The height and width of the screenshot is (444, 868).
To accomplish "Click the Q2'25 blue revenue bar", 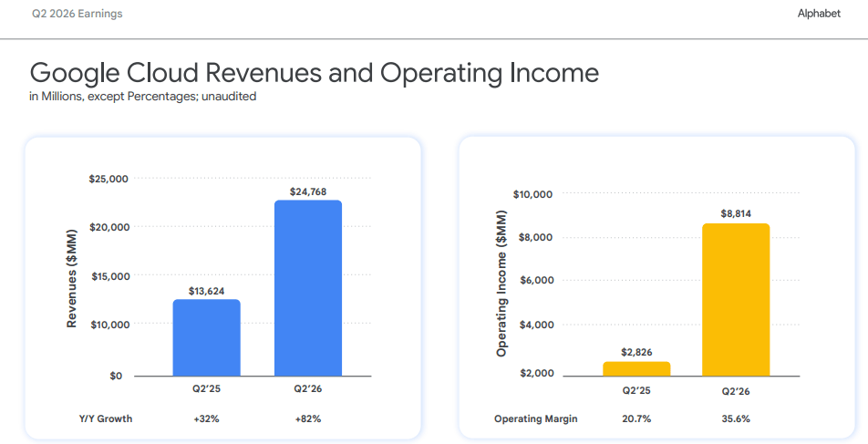I will coord(206,337).
